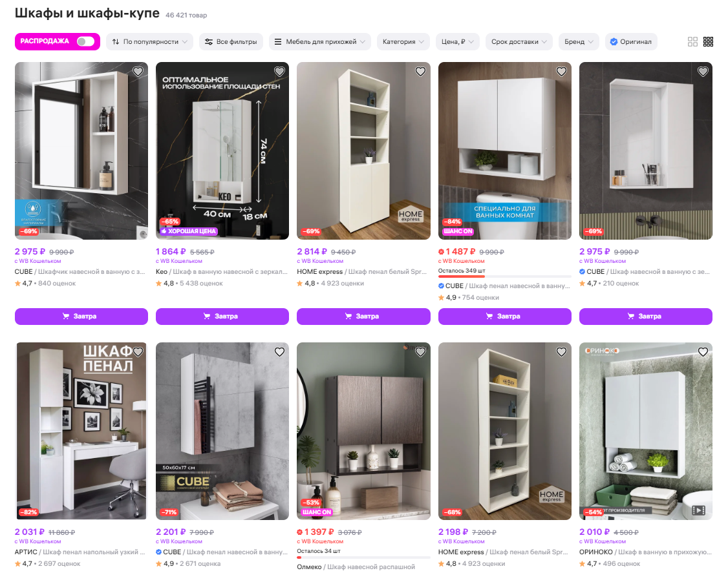
Task: Switch to large grid view icon
Action: point(692,42)
